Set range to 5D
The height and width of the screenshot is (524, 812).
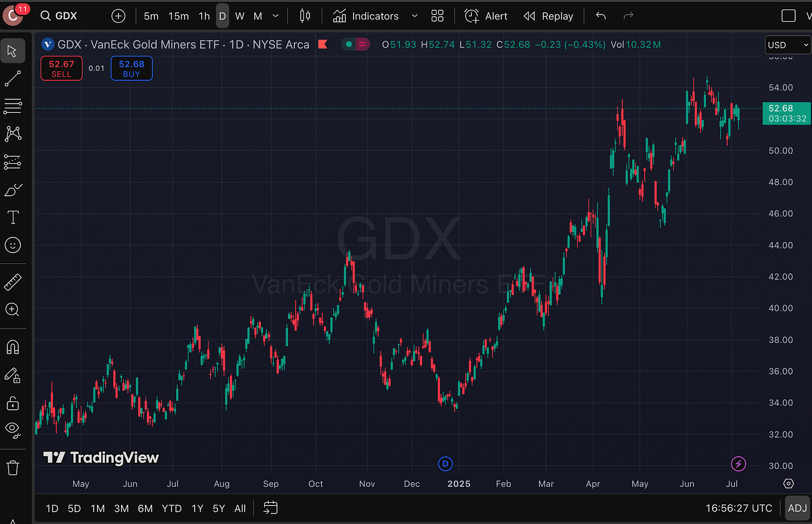pyautogui.click(x=74, y=508)
